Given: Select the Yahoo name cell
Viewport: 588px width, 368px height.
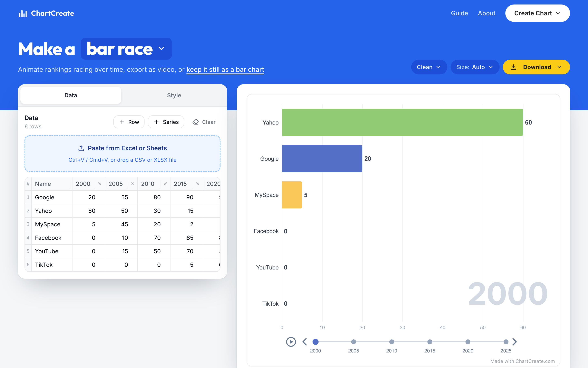Looking at the screenshot, I should click(52, 211).
